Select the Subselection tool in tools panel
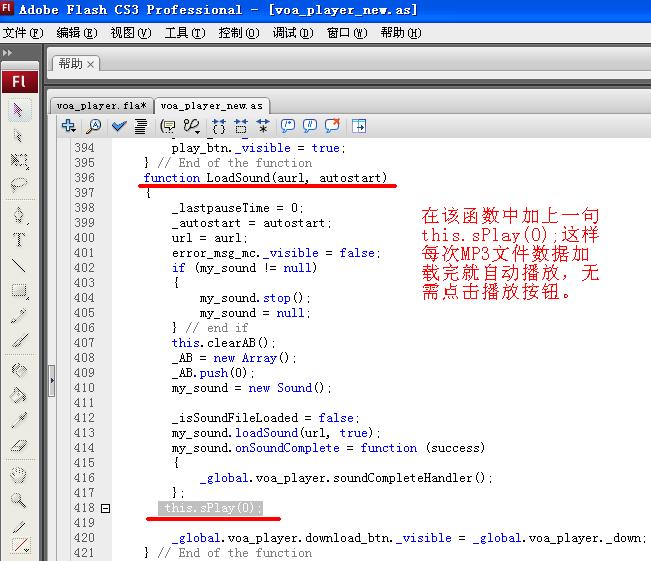This screenshot has height=561, width=651. click(19, 135)
